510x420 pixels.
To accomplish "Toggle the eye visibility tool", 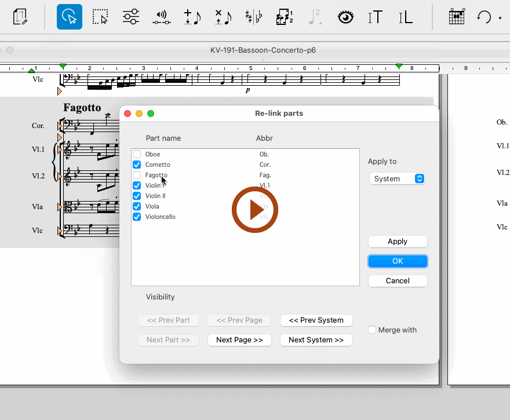I will [x=345, y=17].
